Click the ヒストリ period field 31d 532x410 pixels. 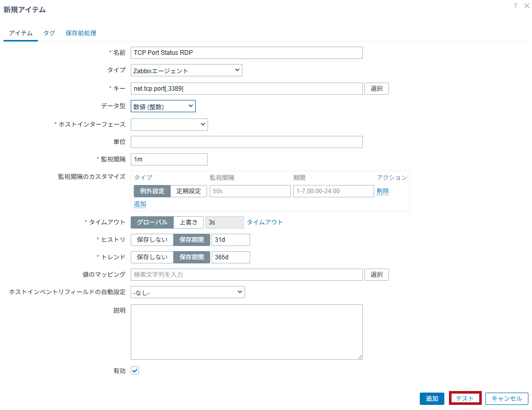[231, 240]
